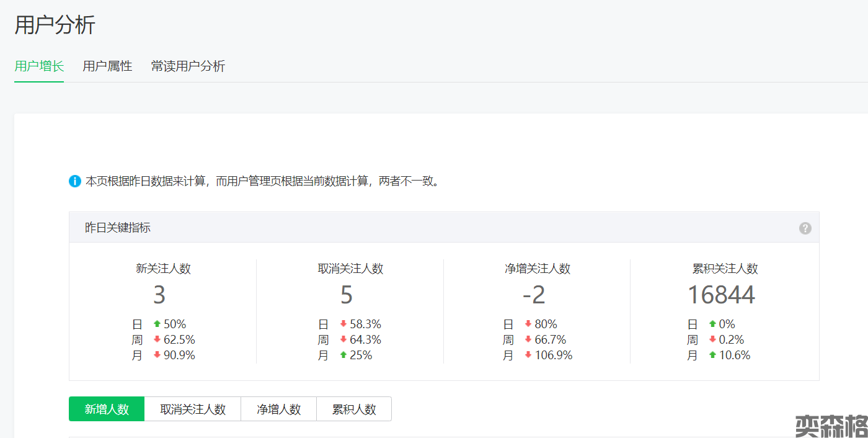Image resolution: width=868 pixels, height=438 pixels.
Task: Click the blue info icon beside notice
Action: click(x=75, y=181)
